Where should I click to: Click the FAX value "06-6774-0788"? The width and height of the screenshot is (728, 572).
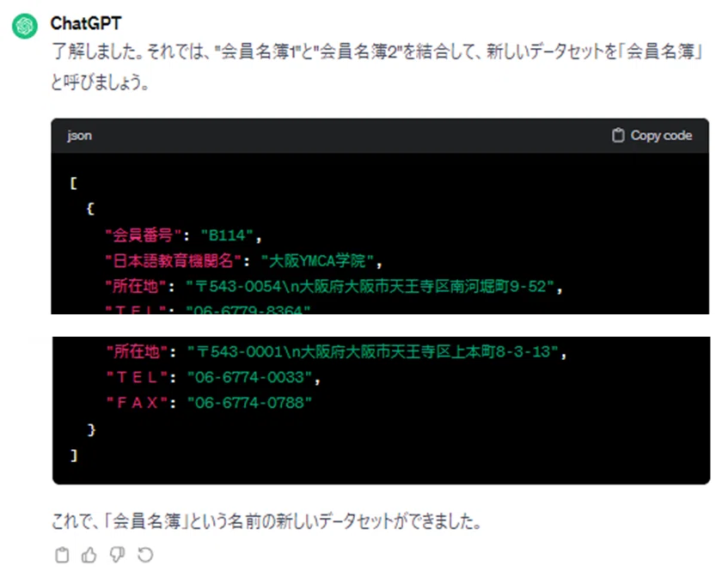[x=250, y=403]
